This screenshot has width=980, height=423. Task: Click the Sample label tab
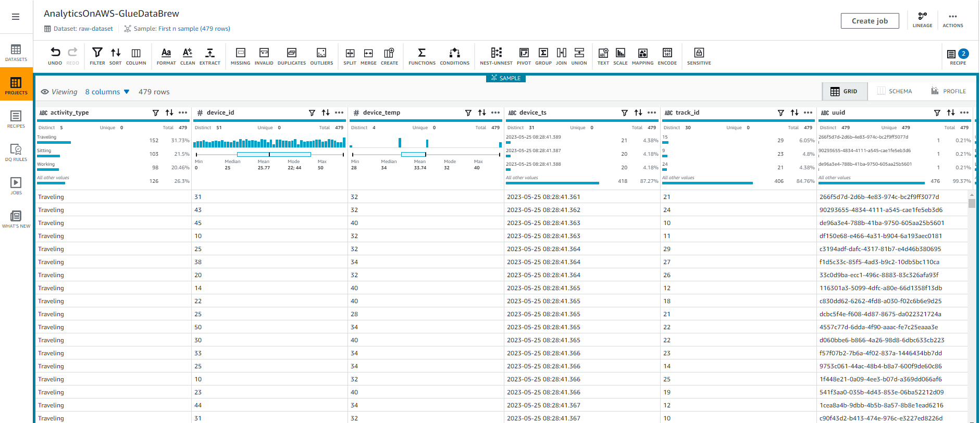pyautogui.click(x=506, y=78)
